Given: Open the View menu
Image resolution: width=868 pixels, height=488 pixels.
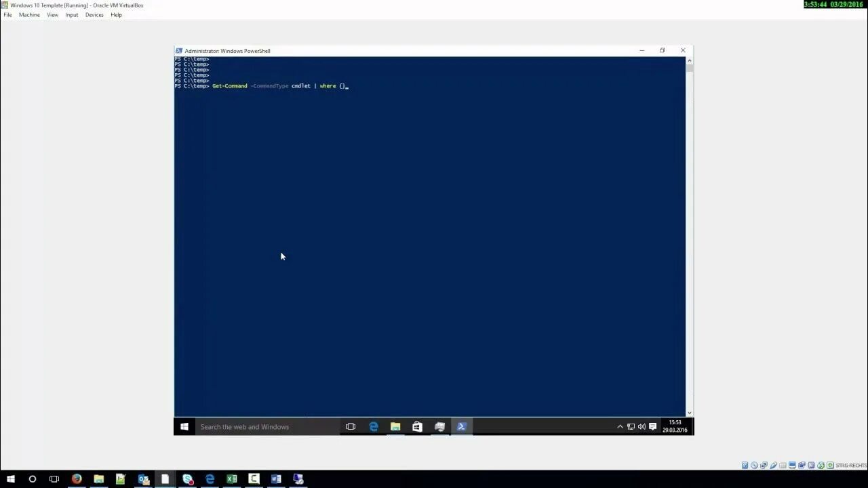Looking at the screenshot, I should click(x=52, y=15).
